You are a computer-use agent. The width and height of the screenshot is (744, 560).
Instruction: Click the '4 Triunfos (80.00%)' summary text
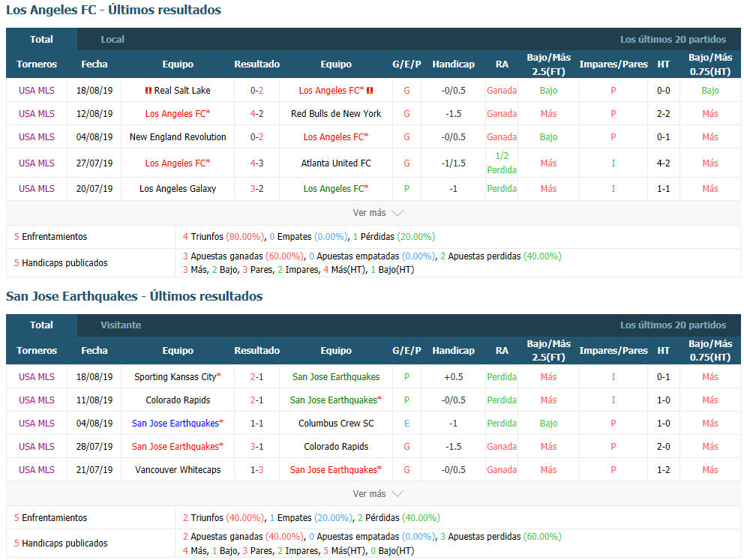point(223,237)
